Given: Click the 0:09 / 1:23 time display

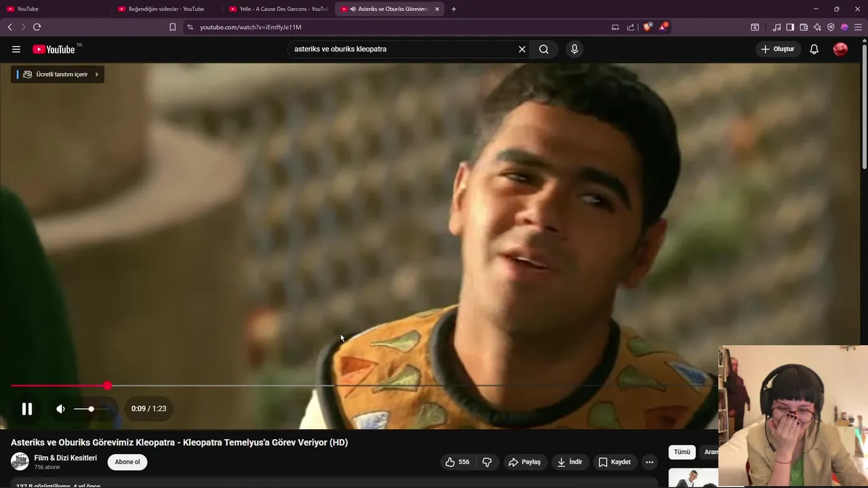Looking at the screenshot, I should (149, 409).
